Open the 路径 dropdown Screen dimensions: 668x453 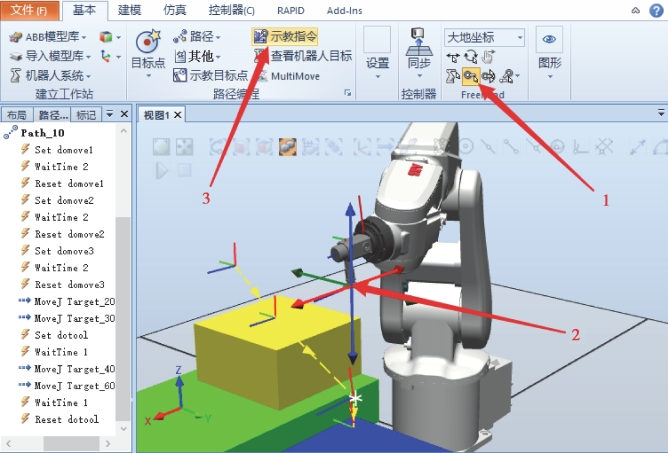[197, 37]
